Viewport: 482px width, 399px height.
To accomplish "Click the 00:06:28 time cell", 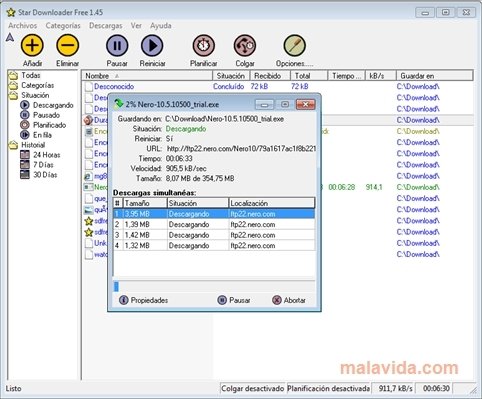I will (x=342, y=187).
